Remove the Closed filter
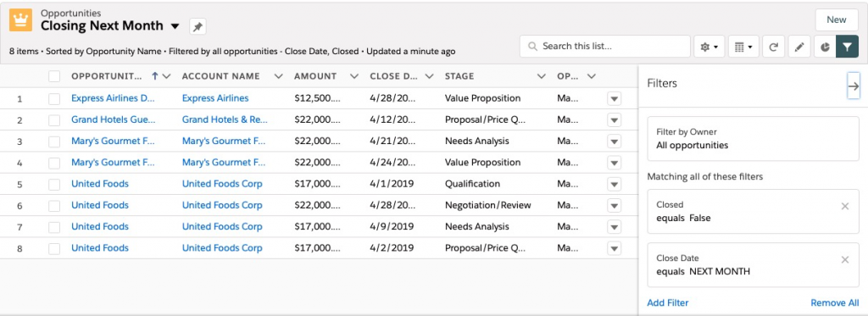 [x=845, y=207]
